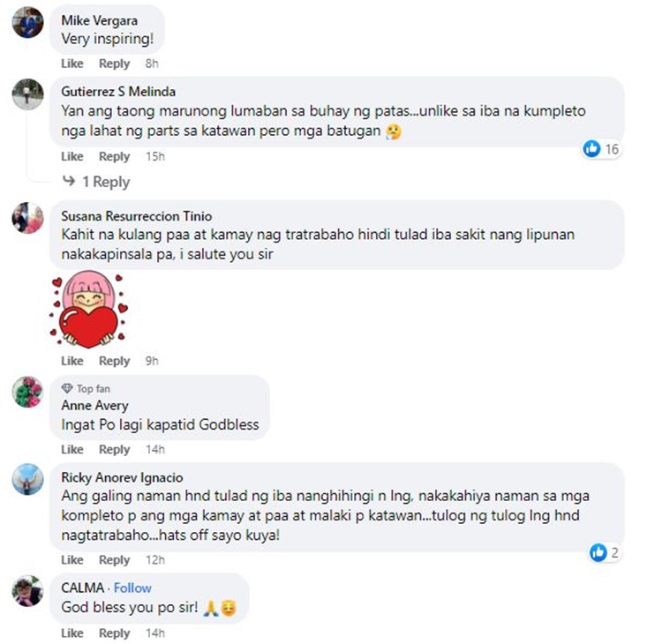
Task: Click CALMA's profile picture
Action: point(27,590)
